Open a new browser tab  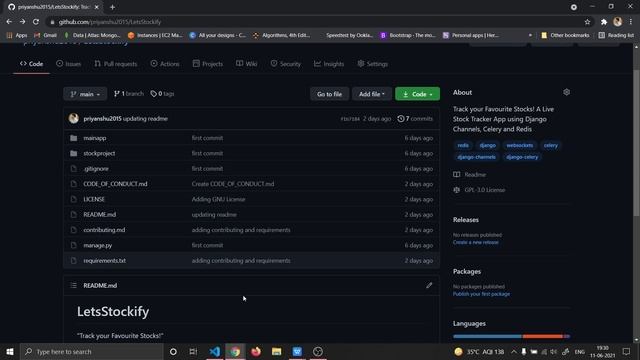click(x=112, y=7)
